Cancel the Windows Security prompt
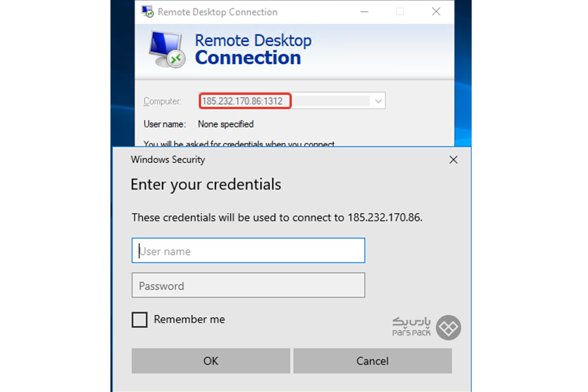 [x=372, y=361]
